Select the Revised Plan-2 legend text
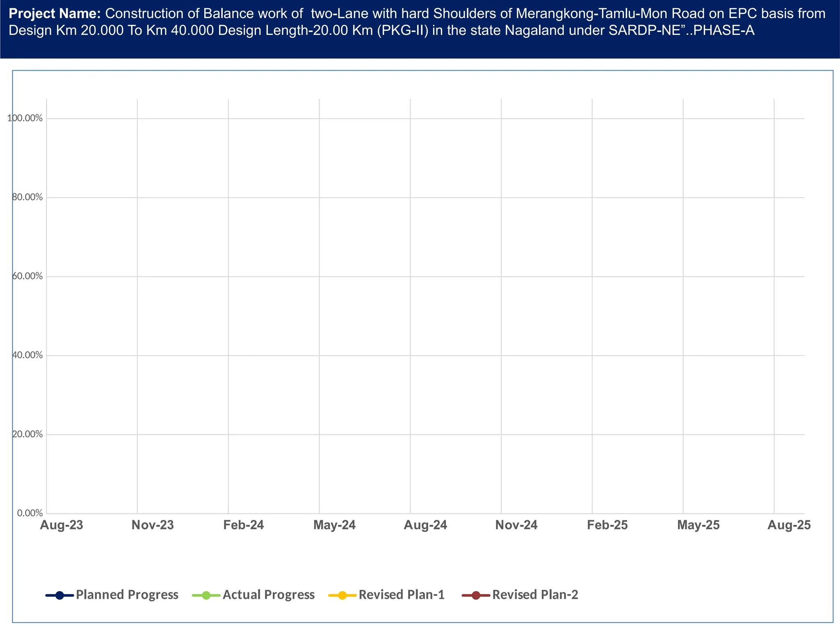Screen dimensions: 840x630 click(535, 595)
